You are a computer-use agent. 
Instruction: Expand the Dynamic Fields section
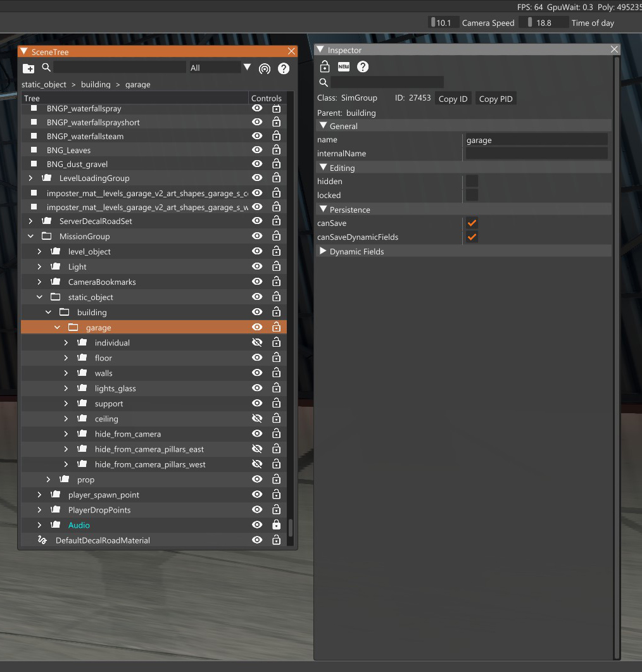[323, 251]
